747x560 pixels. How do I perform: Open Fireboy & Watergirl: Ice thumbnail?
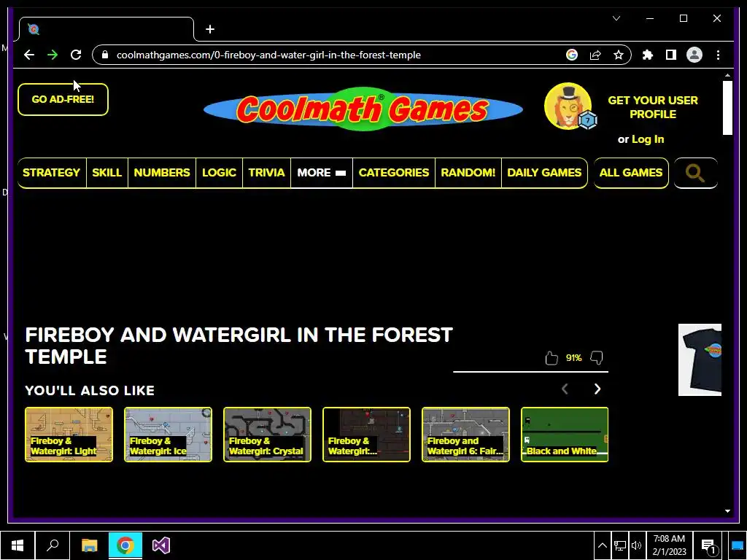tap(169, 435)
